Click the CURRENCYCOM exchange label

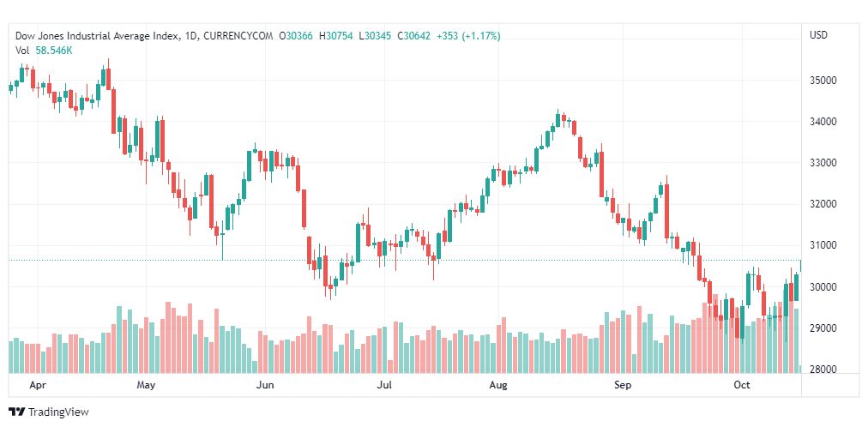(238, 36)
